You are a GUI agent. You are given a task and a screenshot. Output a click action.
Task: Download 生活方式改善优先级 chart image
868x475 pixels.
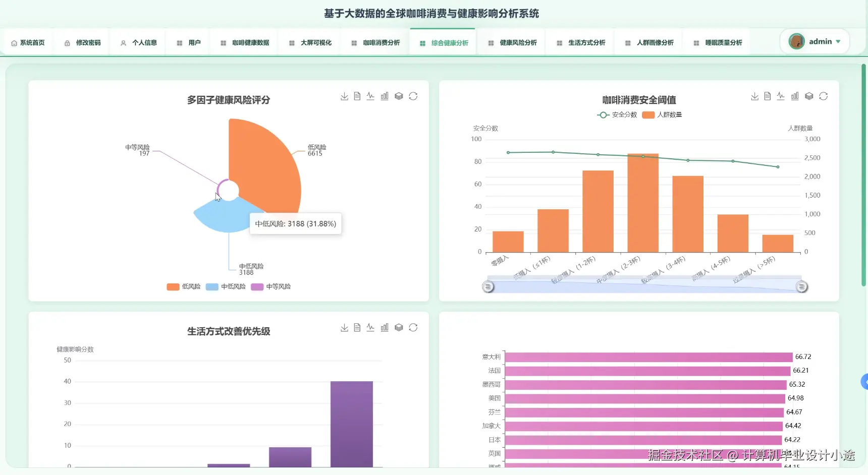click(x=344, y=328)
